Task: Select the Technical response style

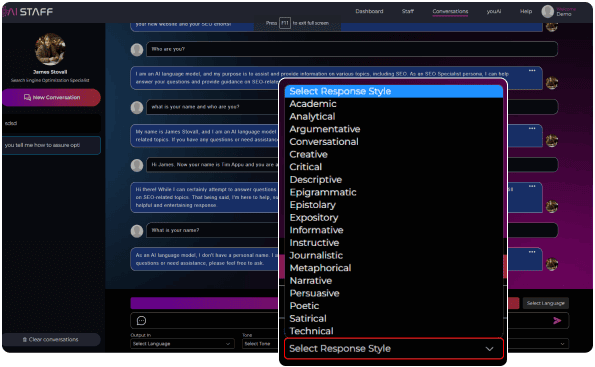Action: [x=394, y=331]
